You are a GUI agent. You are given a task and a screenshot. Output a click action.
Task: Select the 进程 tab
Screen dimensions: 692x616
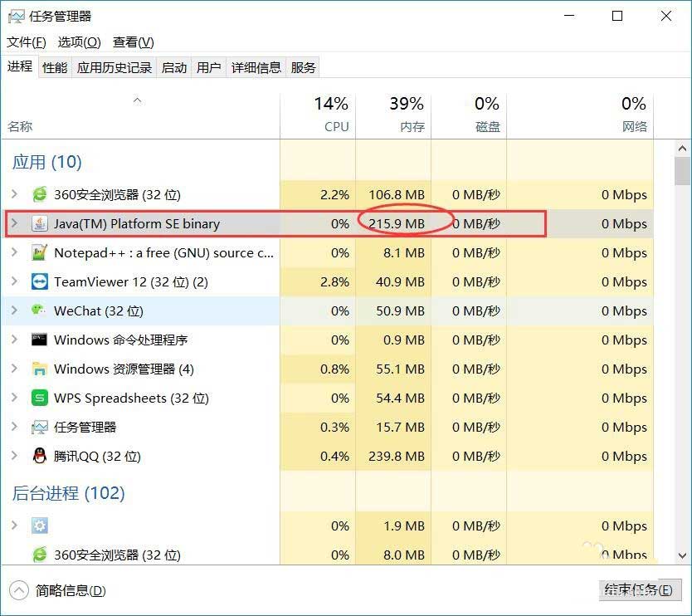point(20,66)
